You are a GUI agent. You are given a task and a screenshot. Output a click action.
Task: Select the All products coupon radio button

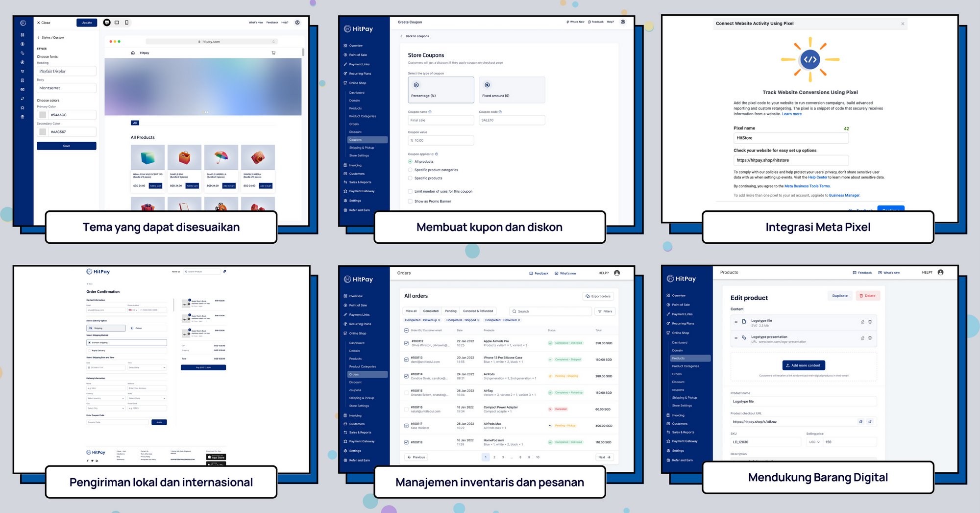[410, 162]
